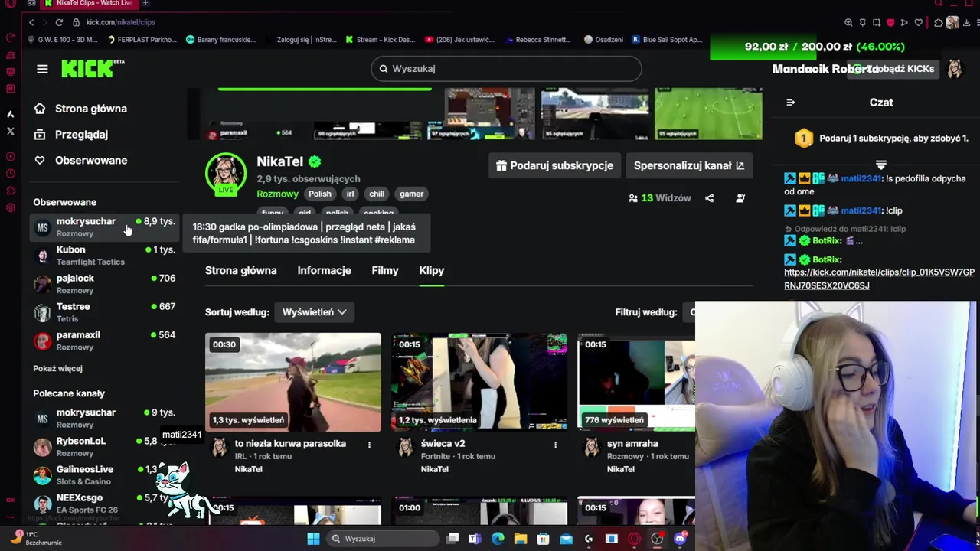Viewport: 980px width, 551px height.
Task: Play the 'to niezła kurwa parasolka' clip
Action: click(x=293, y=382)
